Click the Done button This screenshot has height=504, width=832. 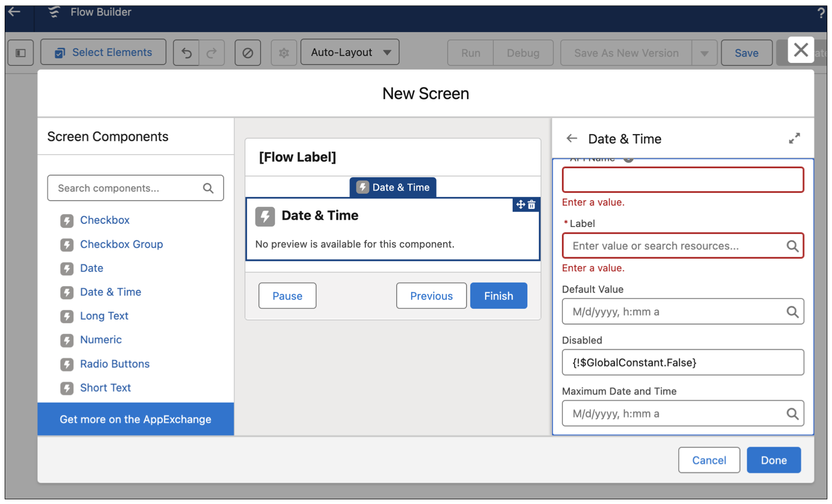coord(773,460)
